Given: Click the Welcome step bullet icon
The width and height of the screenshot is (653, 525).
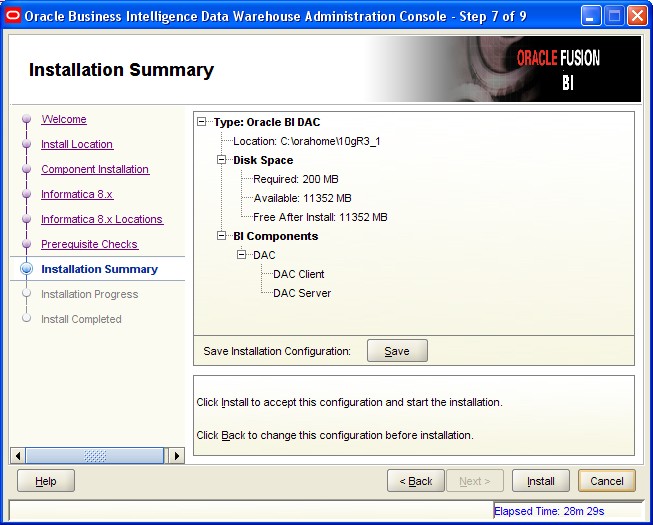Looking at the screenshot, I should pyautogui.click(x=27, y=120).
